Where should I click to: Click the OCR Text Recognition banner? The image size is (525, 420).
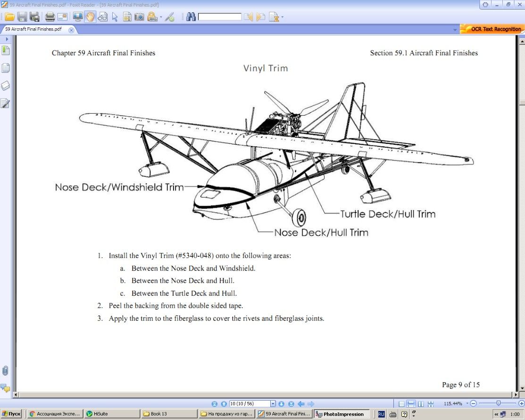(492, 29)
